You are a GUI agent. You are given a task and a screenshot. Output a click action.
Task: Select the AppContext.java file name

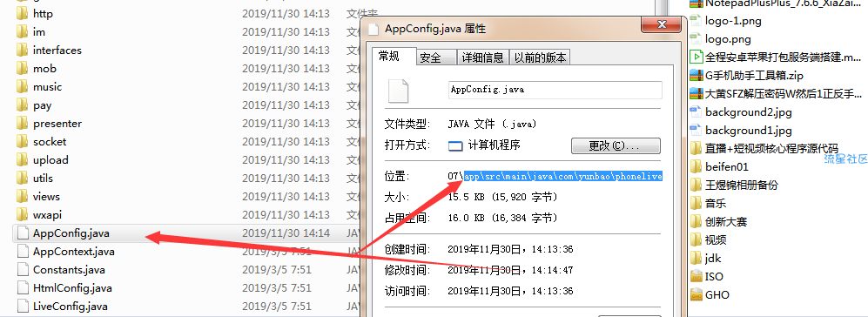tap(74, 251)
